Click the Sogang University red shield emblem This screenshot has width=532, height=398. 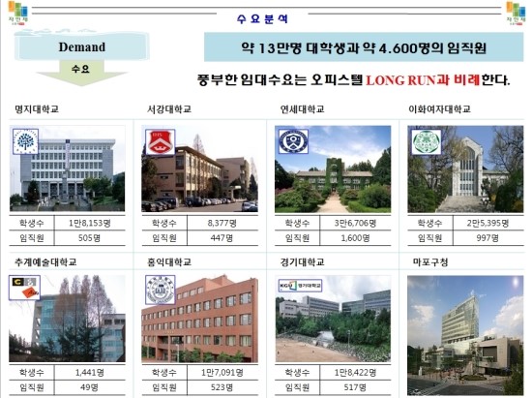coord(160,141)
